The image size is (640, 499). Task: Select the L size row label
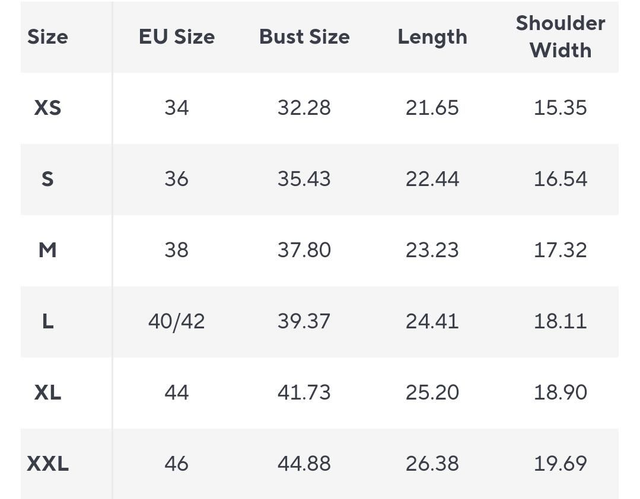[x=48, y=322]
